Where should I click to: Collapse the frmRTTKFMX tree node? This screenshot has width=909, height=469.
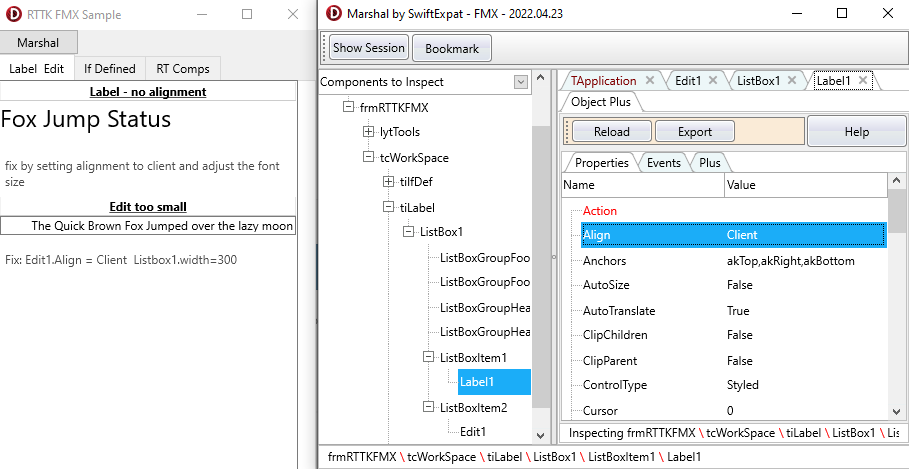point(348,107)
